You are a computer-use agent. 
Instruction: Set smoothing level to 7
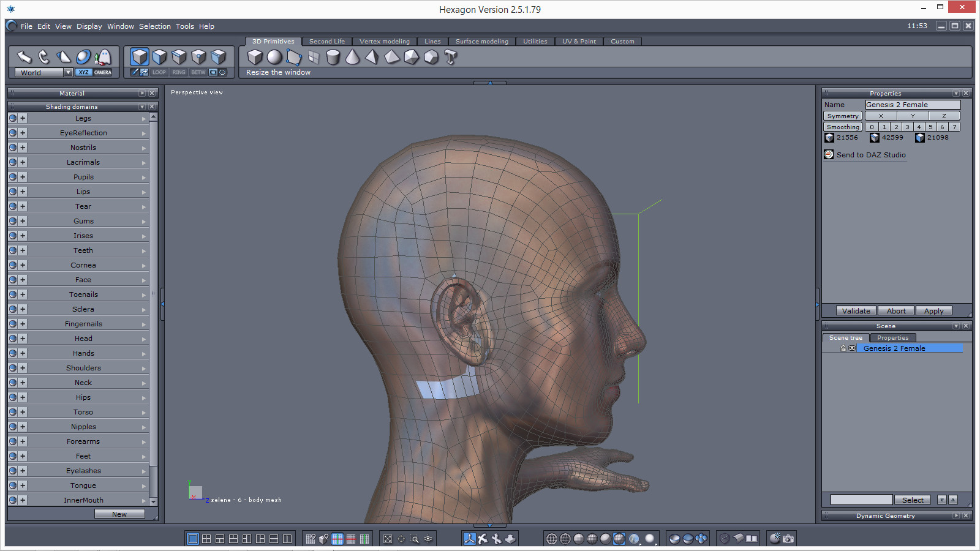[954, 127]
